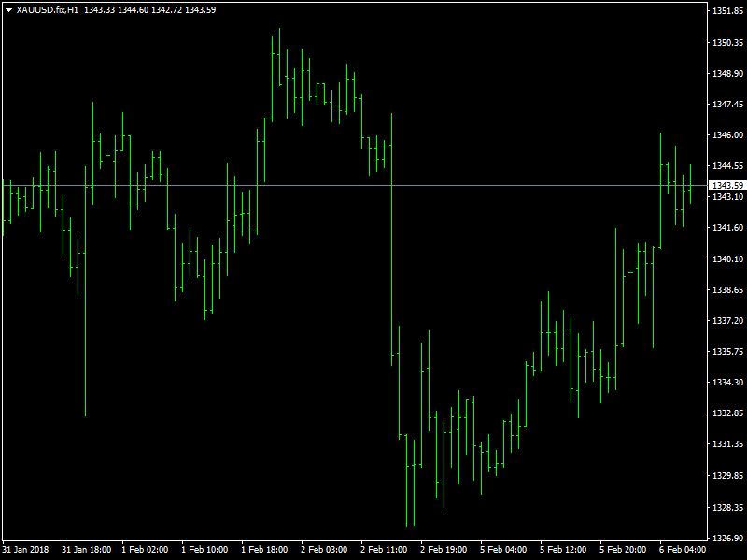Viewport: 747px width, 560px height.
Task: Select the 31 Jan 18:00 time label
Action: point(86,549)
